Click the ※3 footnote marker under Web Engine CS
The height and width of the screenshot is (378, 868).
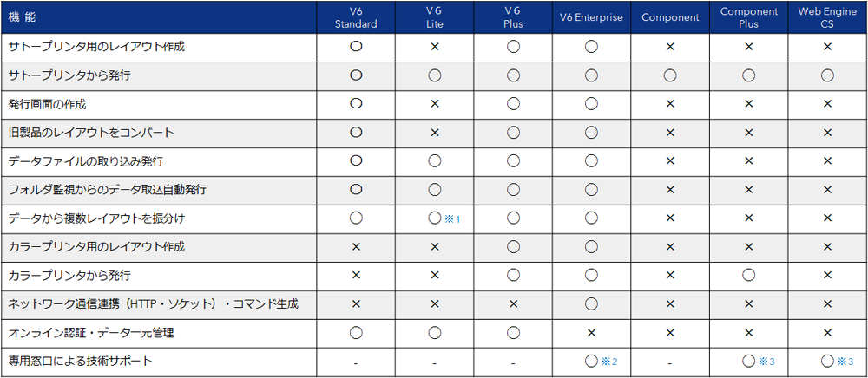(845, 362)
